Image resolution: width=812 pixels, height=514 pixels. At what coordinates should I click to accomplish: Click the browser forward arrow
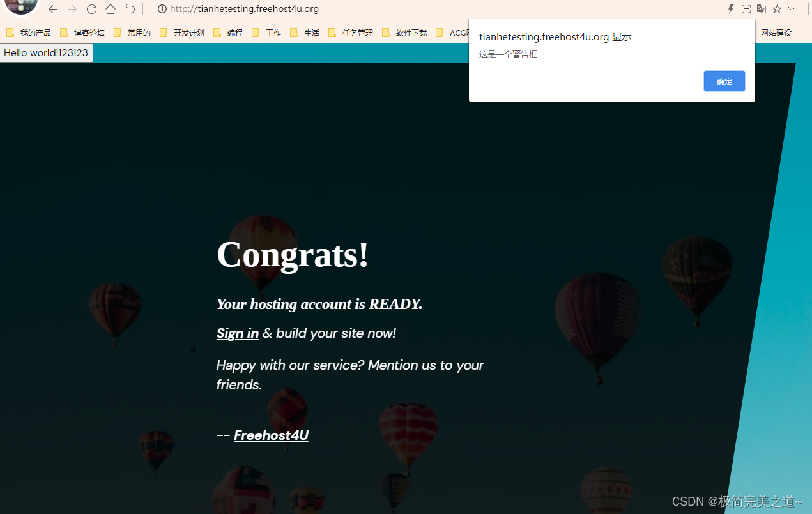point(72,9)
